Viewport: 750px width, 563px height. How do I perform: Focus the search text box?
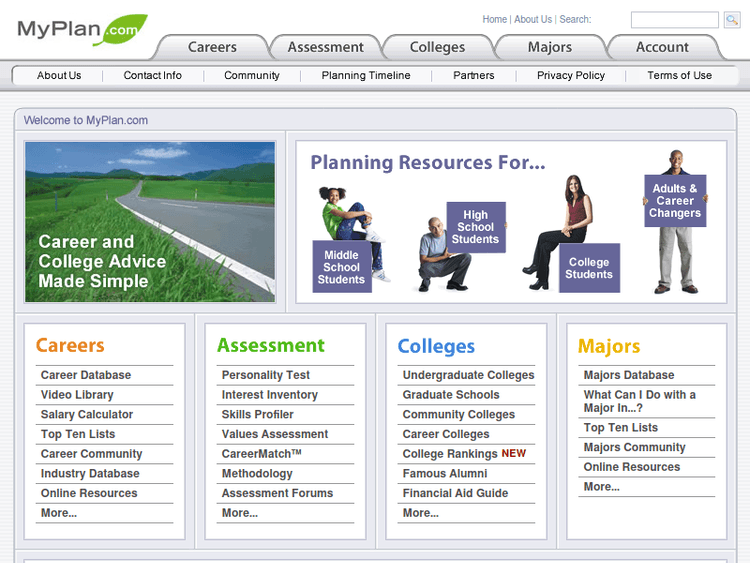674,20
